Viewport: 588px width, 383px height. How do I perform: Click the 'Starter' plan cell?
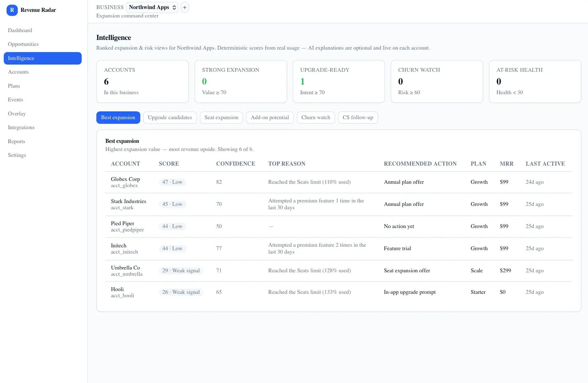coord(478,292)
